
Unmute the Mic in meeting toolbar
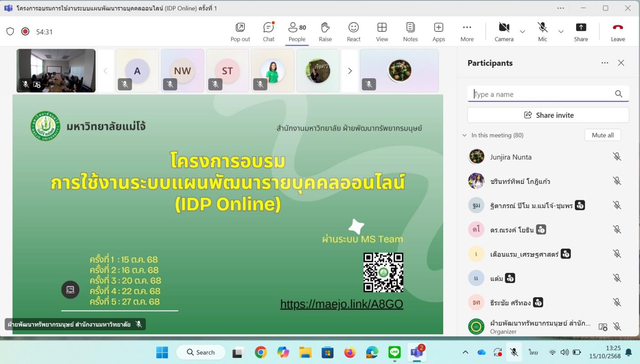click(x=542, y=32)
